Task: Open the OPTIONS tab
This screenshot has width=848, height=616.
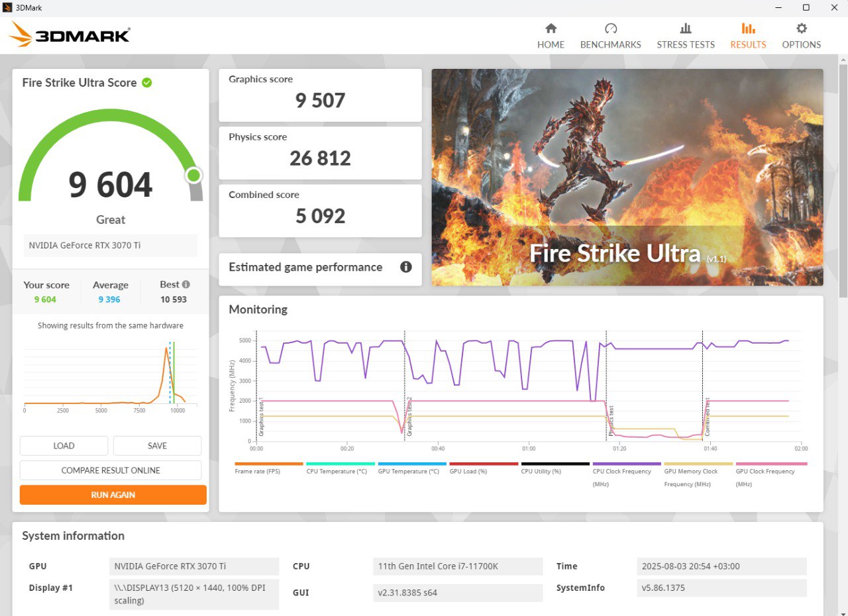Action: point(802,36)
